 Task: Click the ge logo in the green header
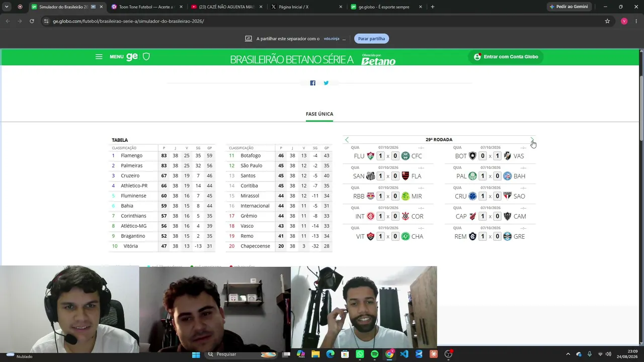tap(132, 57)
